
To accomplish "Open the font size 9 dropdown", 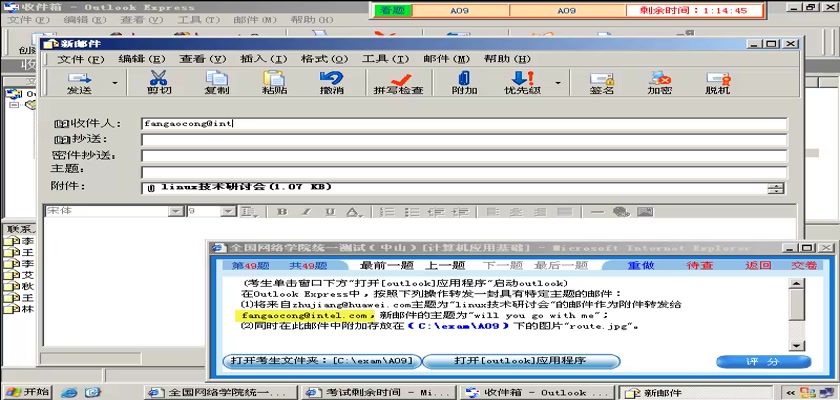I will pyautogui.click(x=229, y=212).
